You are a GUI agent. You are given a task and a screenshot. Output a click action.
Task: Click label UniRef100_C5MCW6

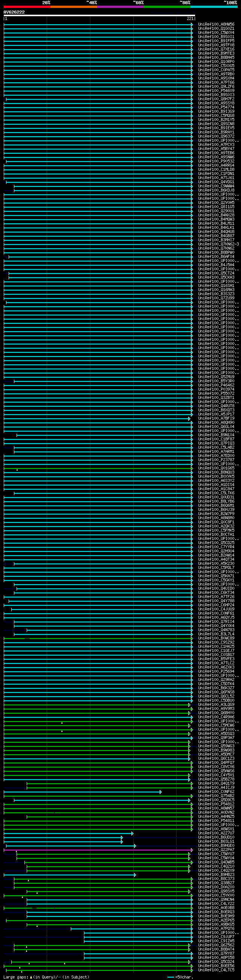216,725
